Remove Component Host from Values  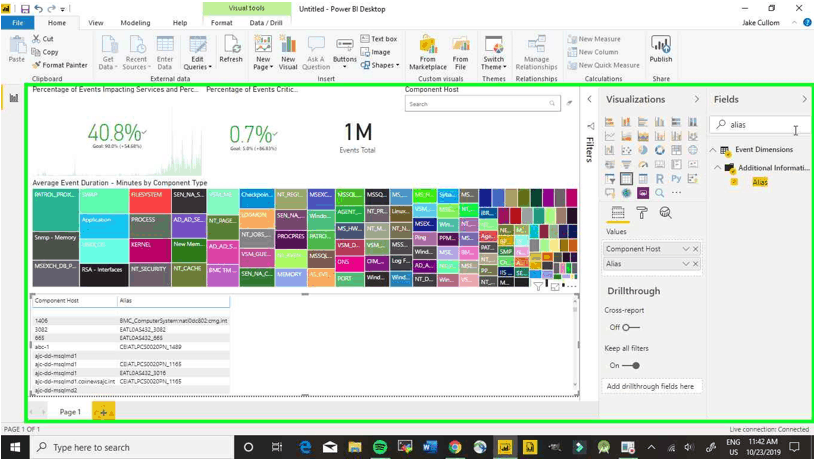coord(695,249)
